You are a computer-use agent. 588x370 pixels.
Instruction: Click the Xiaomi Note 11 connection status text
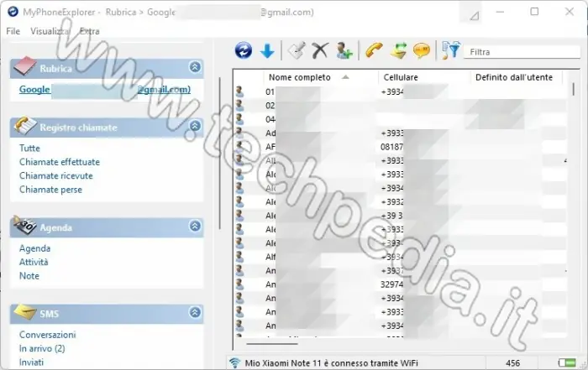[332, 363]
